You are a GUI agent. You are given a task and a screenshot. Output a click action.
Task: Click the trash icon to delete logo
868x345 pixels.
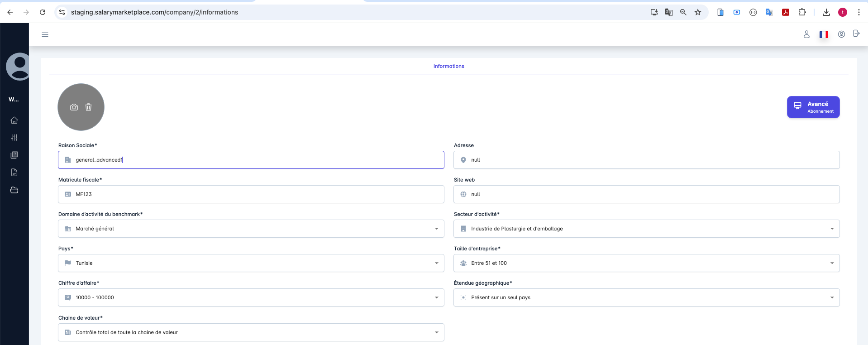89,107
